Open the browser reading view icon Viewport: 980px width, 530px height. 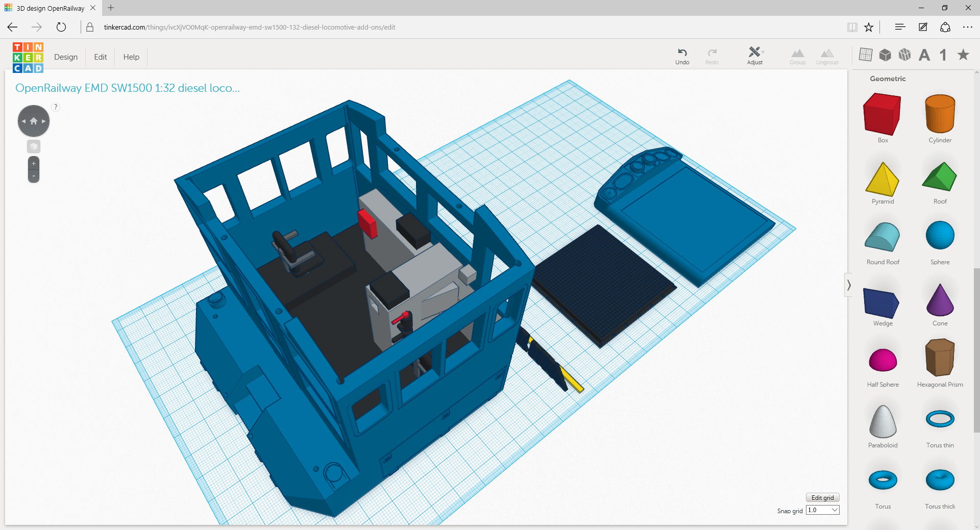(852, 27)
